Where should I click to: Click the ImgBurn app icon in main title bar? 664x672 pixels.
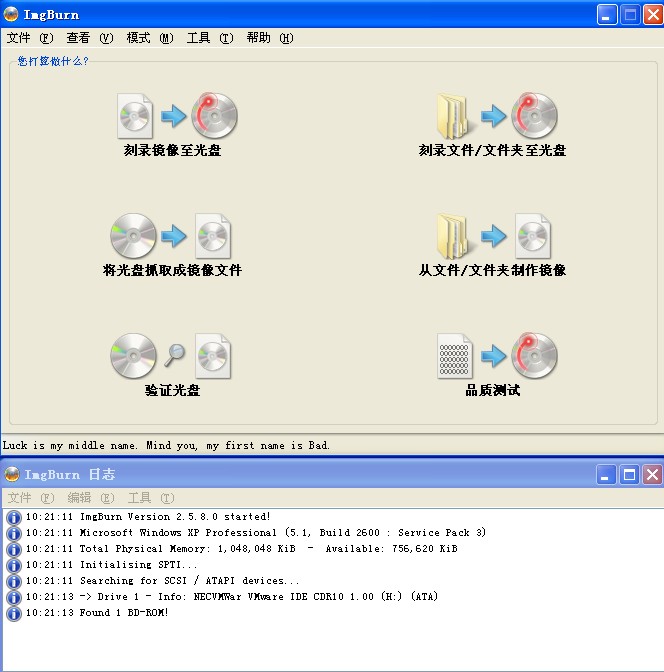click(11, 14)
